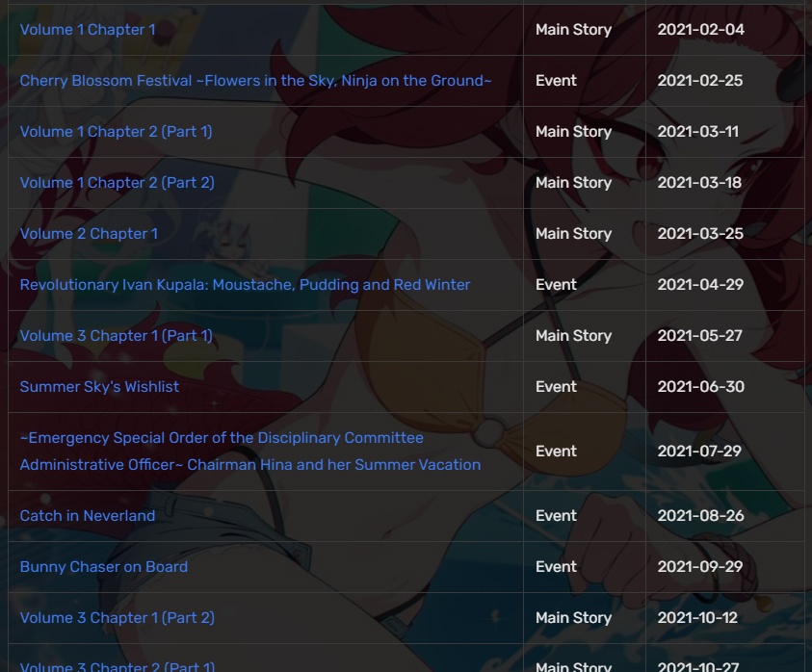Open Revolutionary Ivan Kupala event link
The height and width of the screenshot is (672, 812).
pos(245,285)
